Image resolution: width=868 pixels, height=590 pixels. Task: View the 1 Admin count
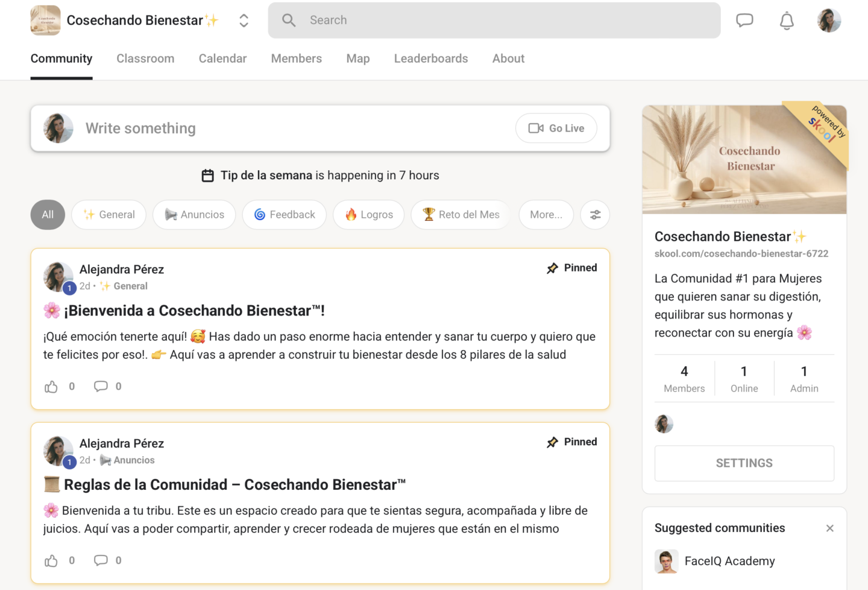coord(804,379)
